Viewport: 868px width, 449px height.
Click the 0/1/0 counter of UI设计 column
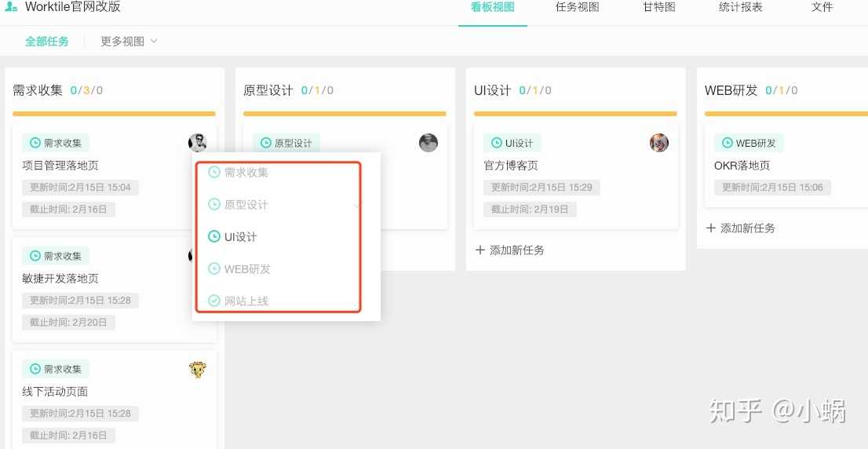tap(534, 90)
